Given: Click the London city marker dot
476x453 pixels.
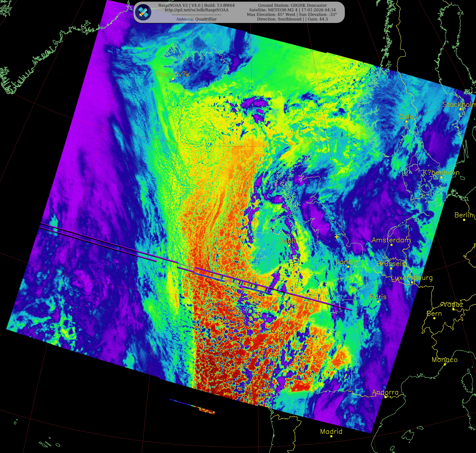Looking at the screenshot, I should [348, 267].
